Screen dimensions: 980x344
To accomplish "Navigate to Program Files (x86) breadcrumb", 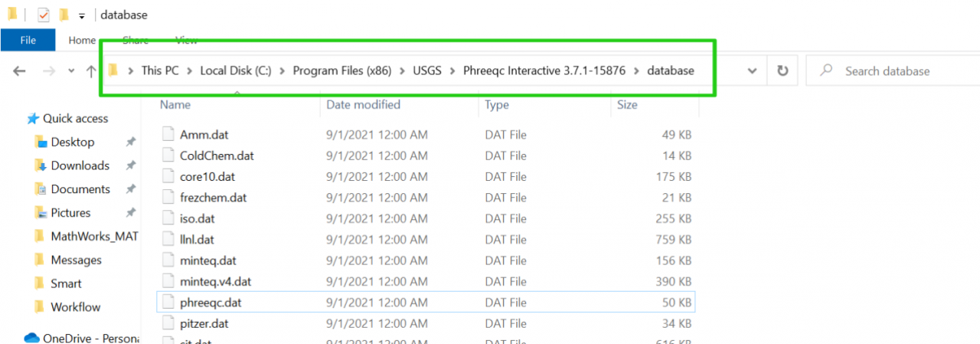I will (x=341, y=70).
